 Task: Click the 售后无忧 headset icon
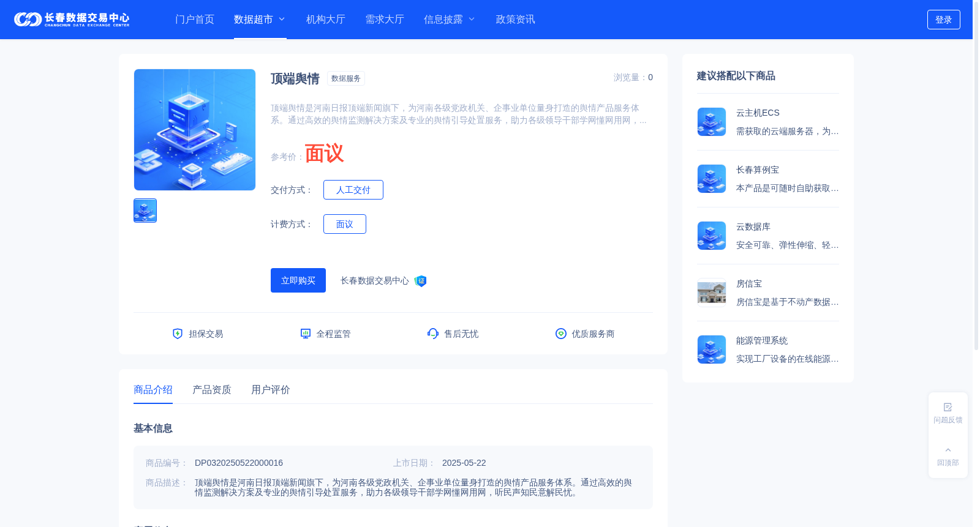433,334
